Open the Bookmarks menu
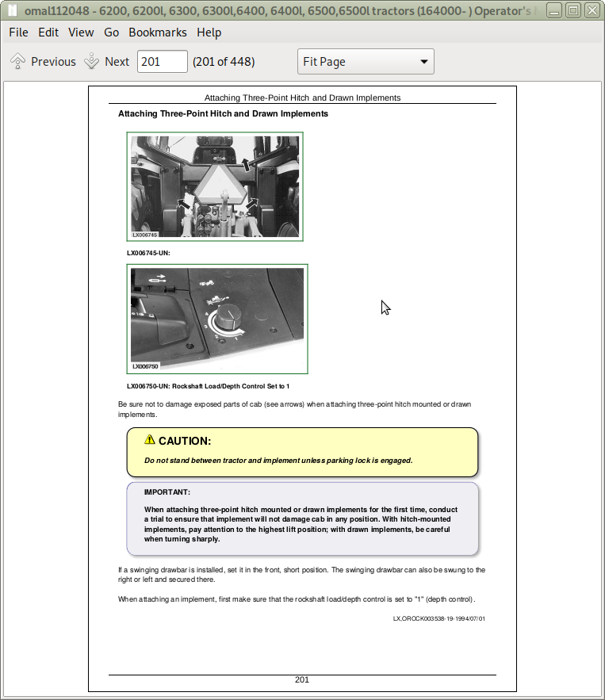The height and width of the screenshot is (700, 605). click(158, 33)
